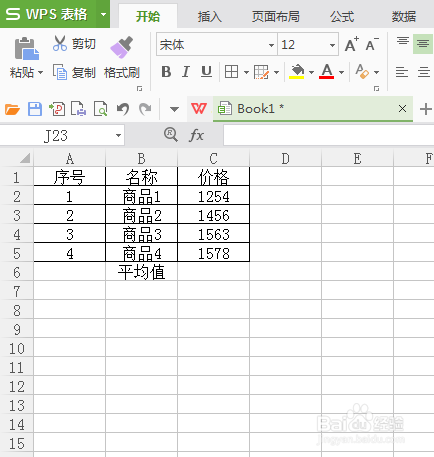Increase font size with A+ icon
Viewport: 434px width, 457px height.
tap(352, 45)
